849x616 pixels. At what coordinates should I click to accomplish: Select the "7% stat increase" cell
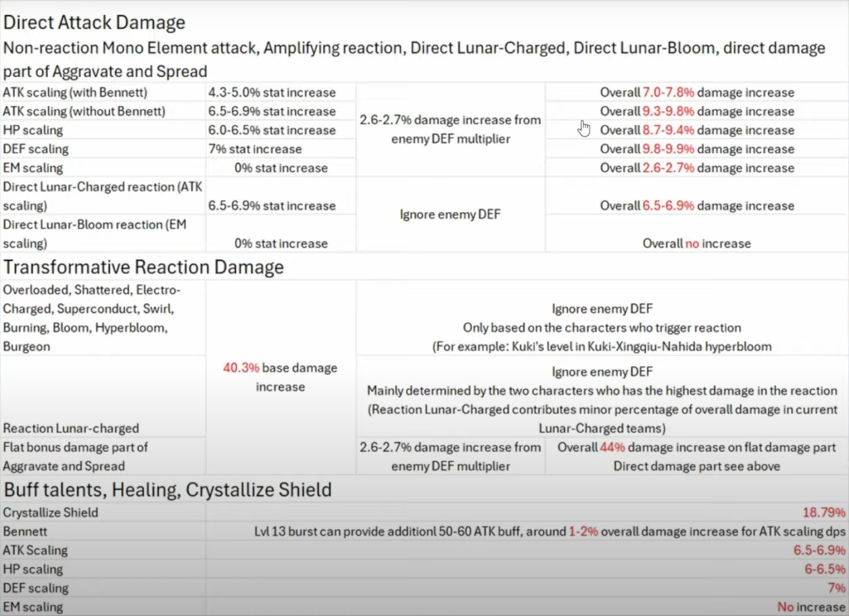click(x=281, y=149)
